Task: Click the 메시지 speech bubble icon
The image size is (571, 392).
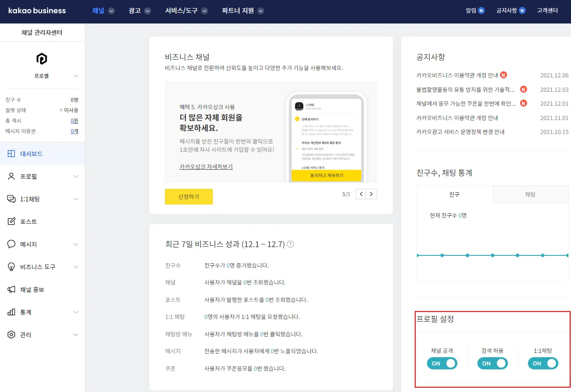Action: pyautogui.click(x=12, y=244)
